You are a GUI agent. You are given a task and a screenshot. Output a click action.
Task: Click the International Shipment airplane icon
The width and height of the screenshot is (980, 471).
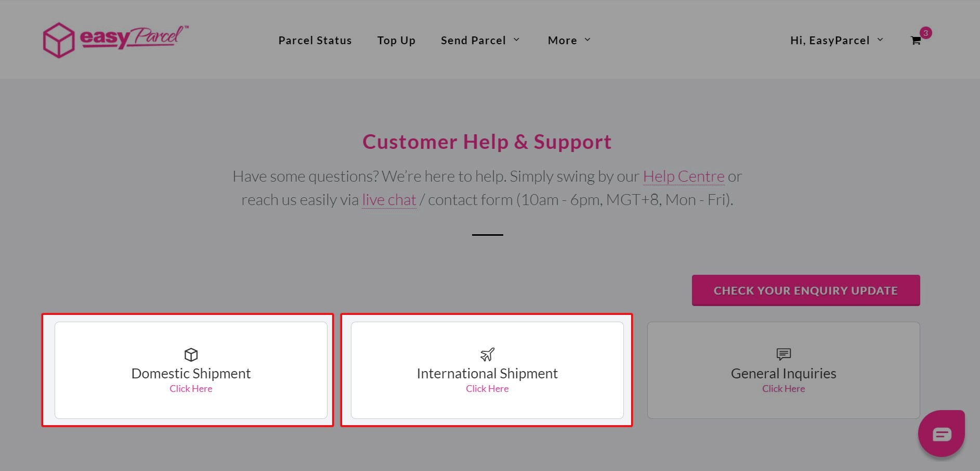pyautogui.click(x=487, y=354)
